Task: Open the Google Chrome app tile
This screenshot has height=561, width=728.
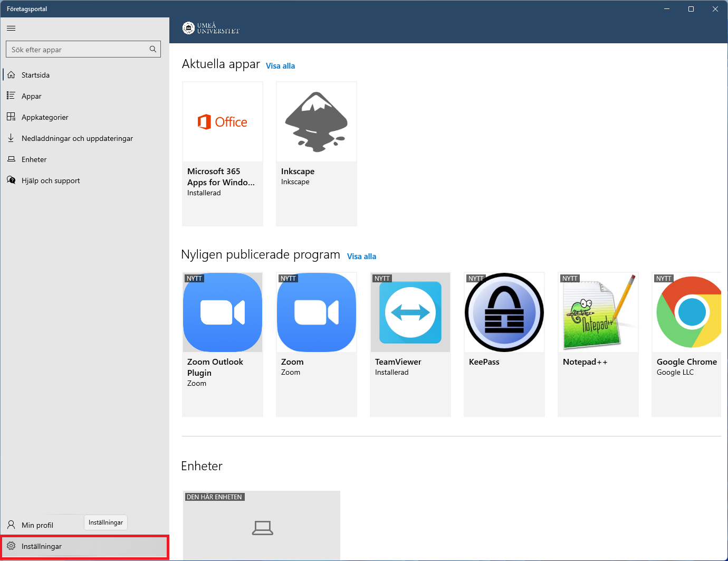Action: click(x=686, y=344)
